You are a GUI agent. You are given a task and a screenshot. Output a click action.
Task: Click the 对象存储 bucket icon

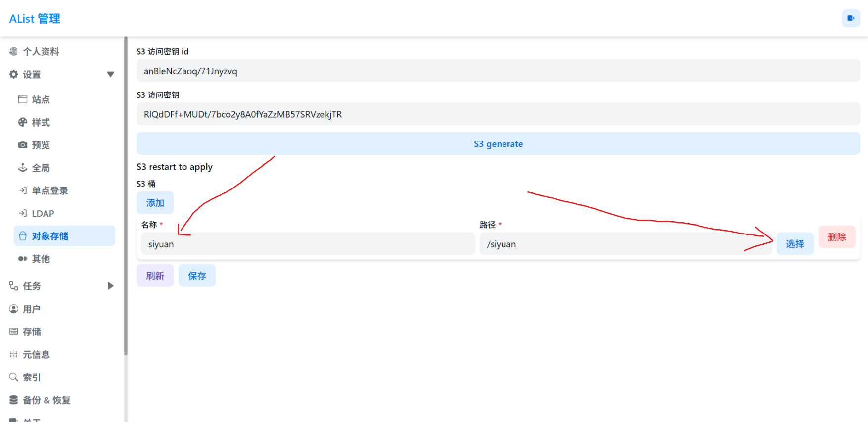(x=23, y=236)
